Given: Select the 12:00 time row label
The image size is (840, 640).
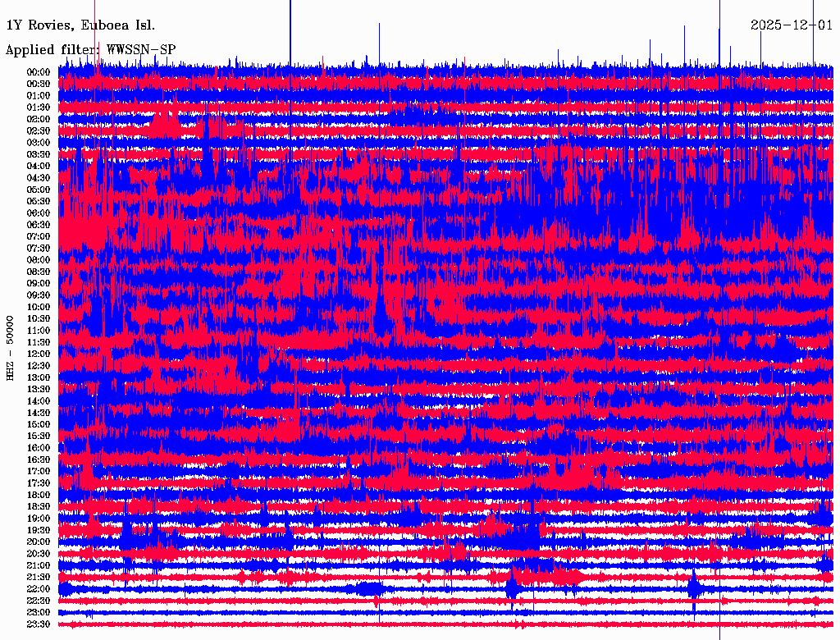Looking at the screenshot, I should coord(39,354).
